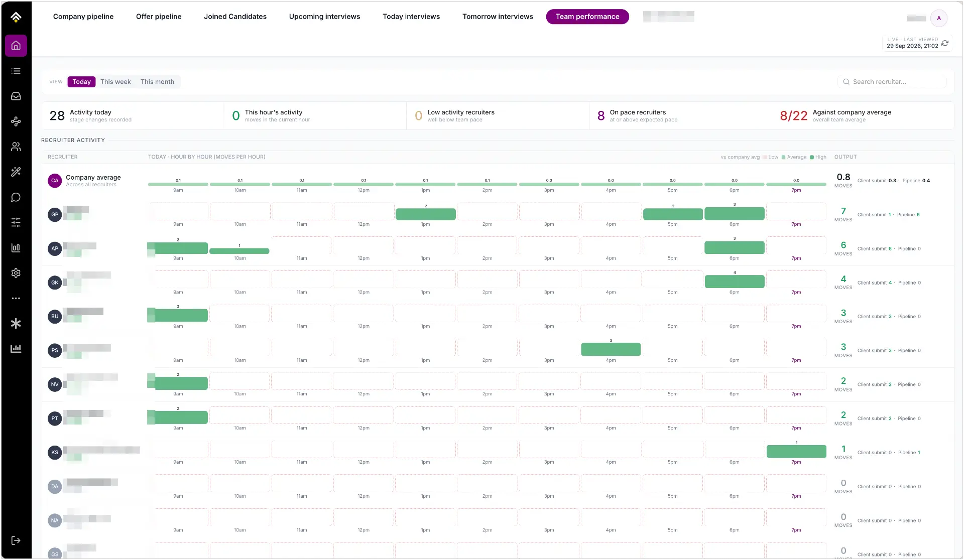This screenshot has height=560, width=964.
Task: Click the Low activity recruiters stat
Action: click(x=498, y=116)
